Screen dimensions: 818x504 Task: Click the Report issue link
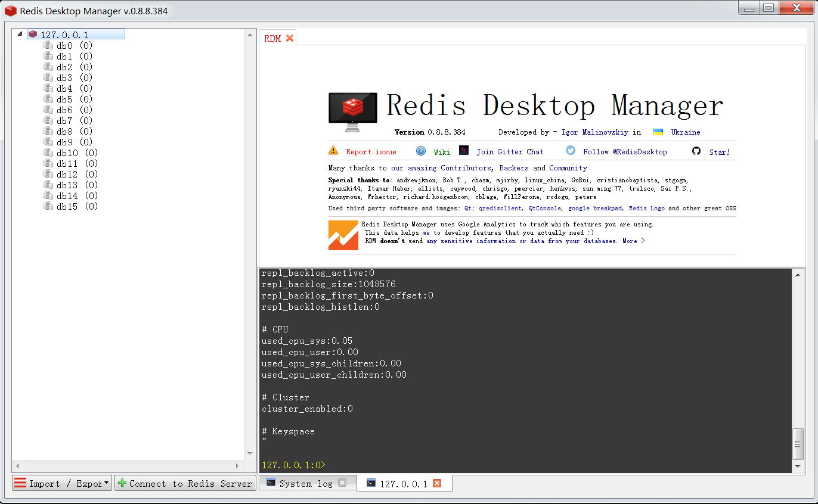pos(371,152)
